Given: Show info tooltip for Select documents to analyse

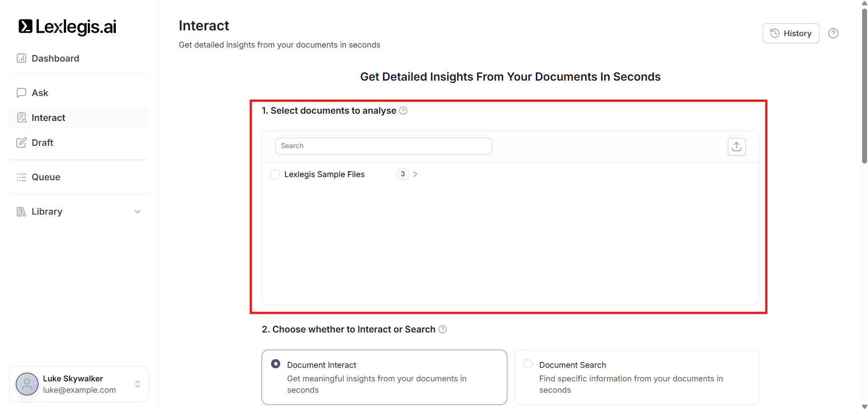Looking at the screenshot, I should 403,111.
